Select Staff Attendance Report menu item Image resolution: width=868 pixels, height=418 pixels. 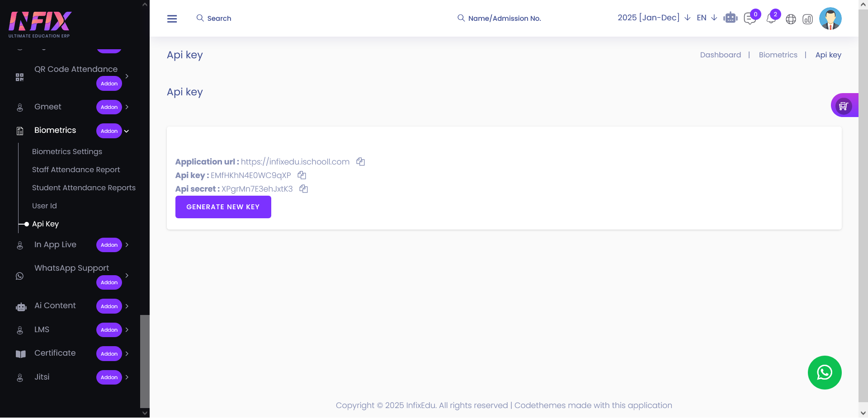pos(76,170)
